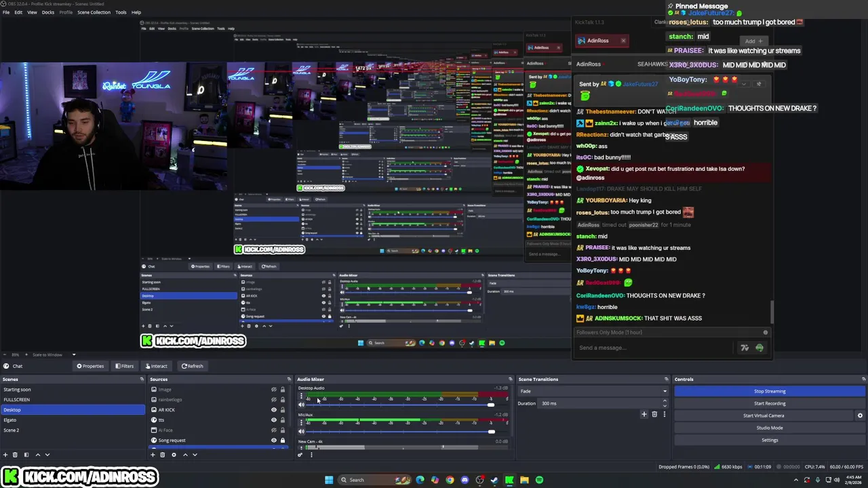
Task: Open Mic/Aux options menu dots
Action: coord(301,424)
